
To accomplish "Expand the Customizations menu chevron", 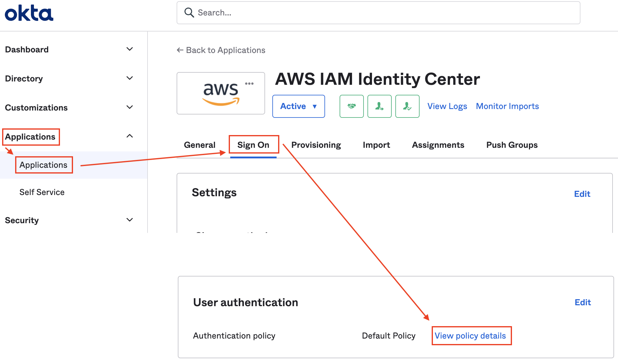I will [x=130, y=107].
